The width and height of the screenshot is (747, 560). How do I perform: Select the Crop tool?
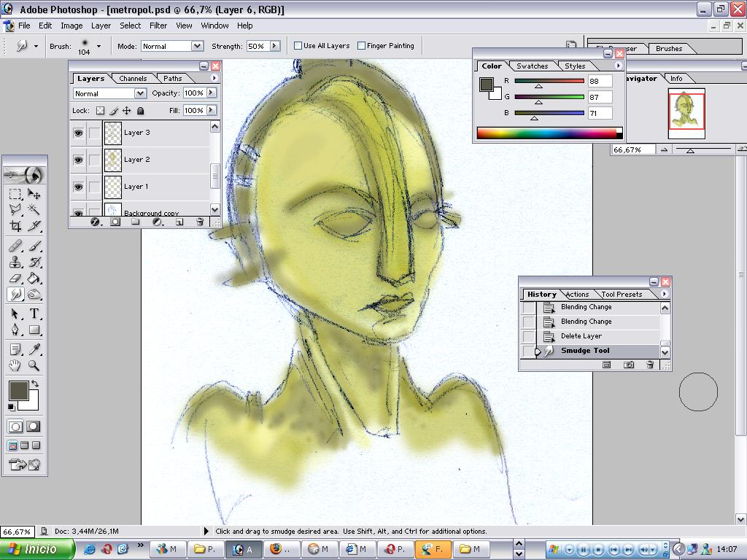click(15, 226)
